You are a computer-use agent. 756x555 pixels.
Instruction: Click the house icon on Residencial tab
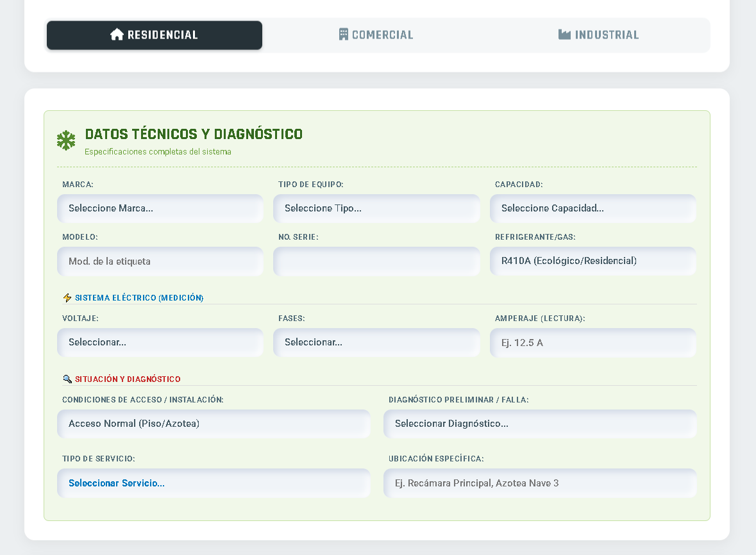click(117, 35)
